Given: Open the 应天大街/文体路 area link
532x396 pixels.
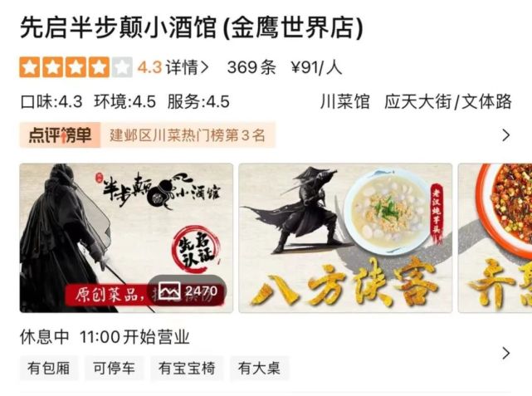Looking at the screenshot, I should pyautogui.click(x=448, y=101).
